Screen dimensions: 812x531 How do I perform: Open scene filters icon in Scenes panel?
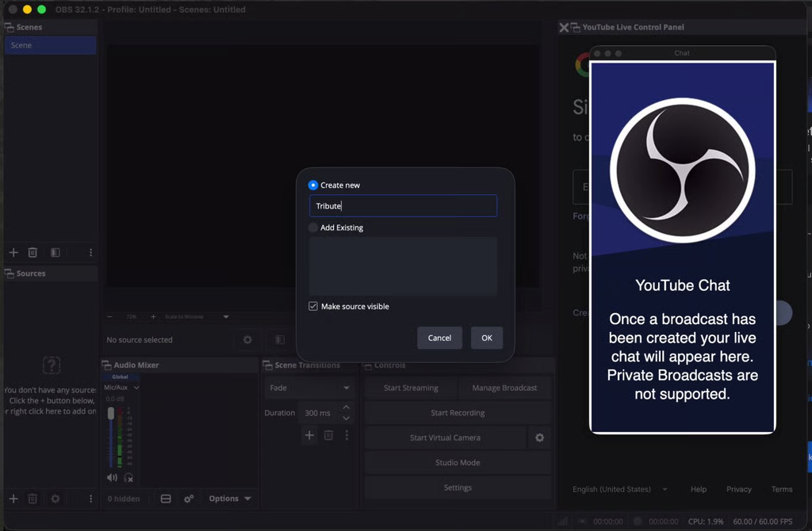coord(55,253)
